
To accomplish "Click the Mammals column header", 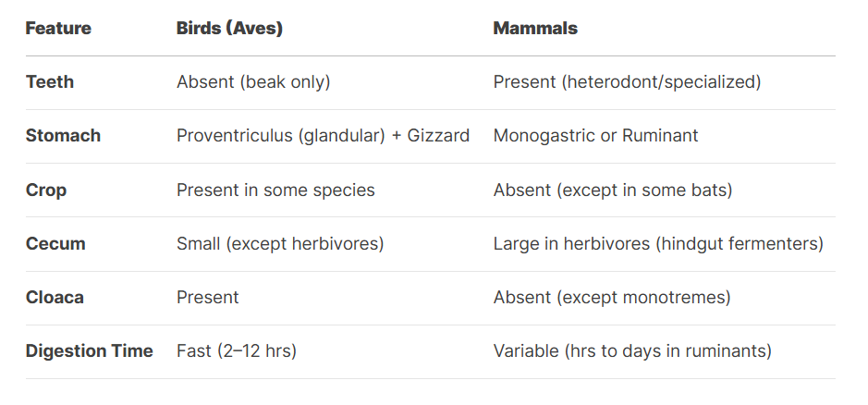I will [x=535, y=29].
